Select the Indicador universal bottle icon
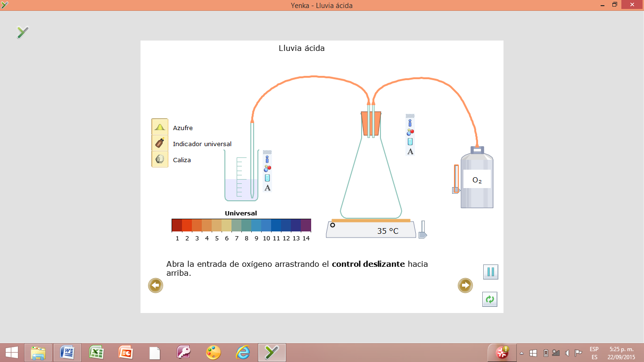Screen dimensions: 644x362 [x=160, y=143]
